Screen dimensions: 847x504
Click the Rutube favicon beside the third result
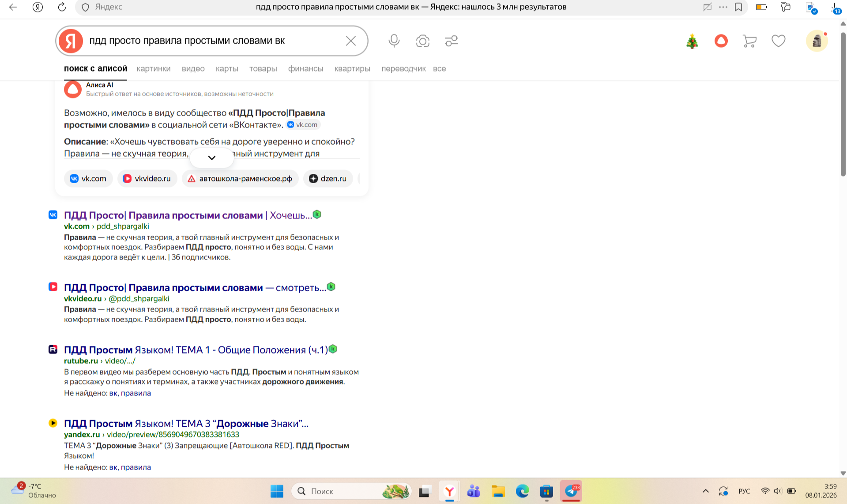[x=53, y=349]
